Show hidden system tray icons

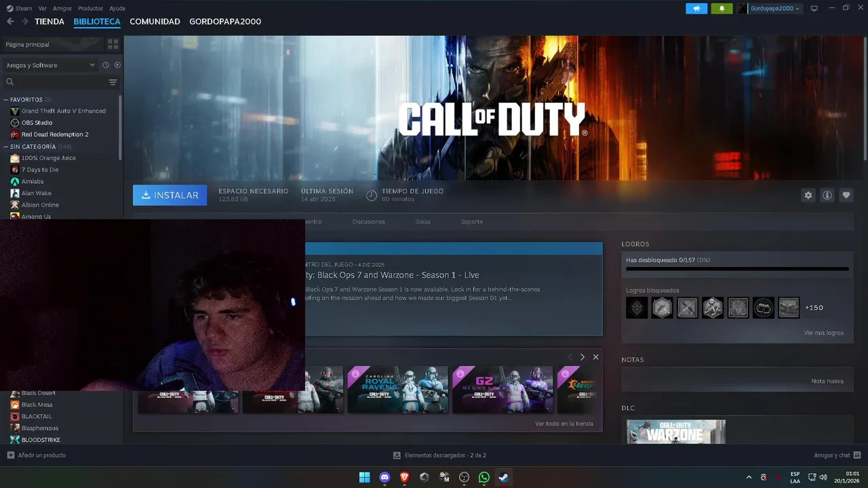tap(749, 477)
